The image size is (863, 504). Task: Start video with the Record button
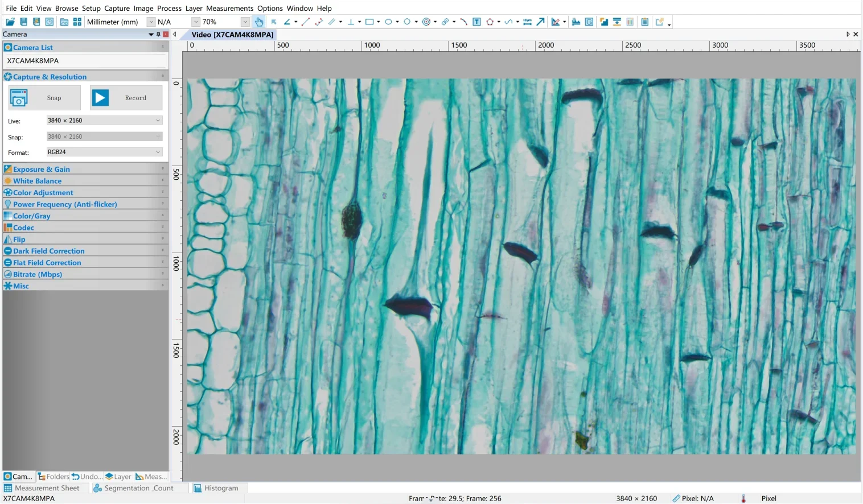coord(126,98)
